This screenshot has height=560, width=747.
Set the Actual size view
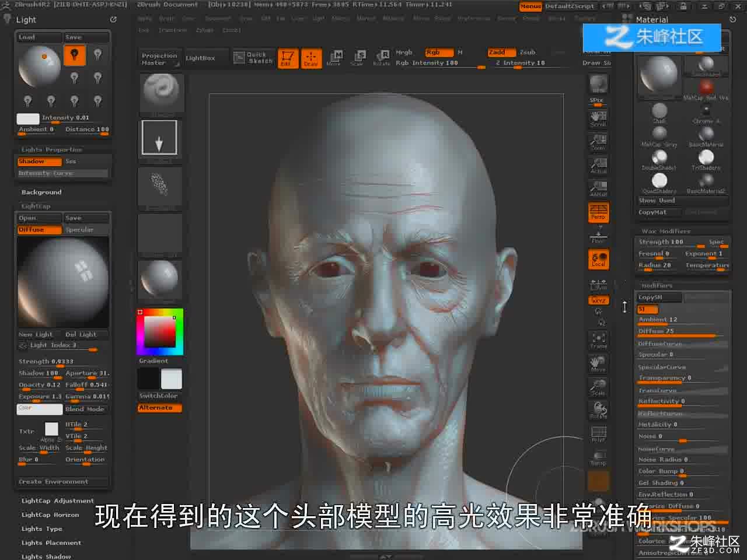coord(598,166)
